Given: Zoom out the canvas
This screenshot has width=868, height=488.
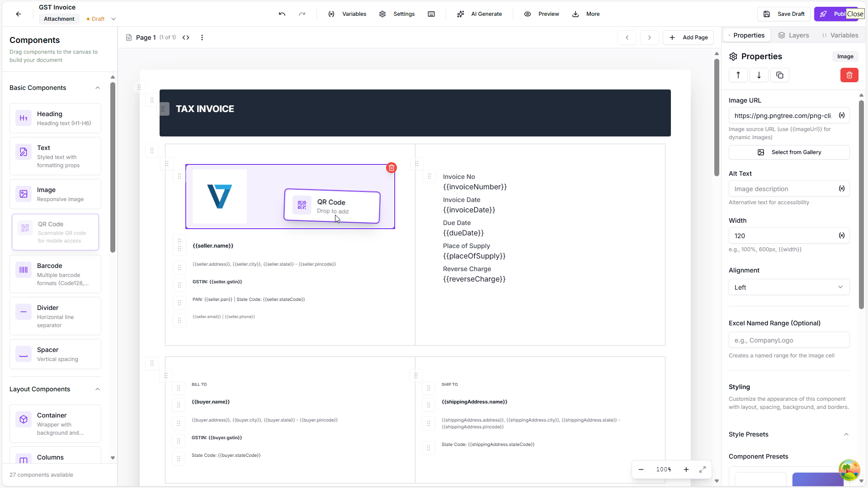Looking at the screenshot, I should click(x=641, y=469).
